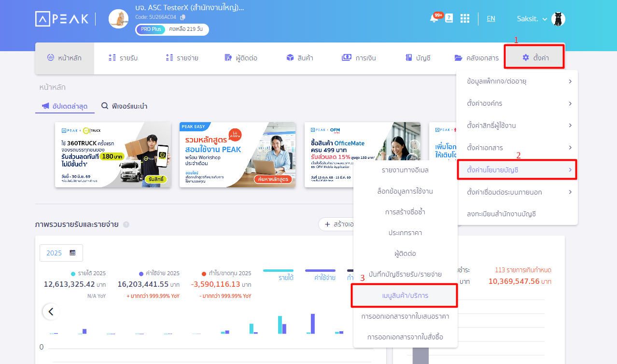Screen dimensions: 617x364
Task: Switch to ฟีเจอร์แนะนำ tab
Action: pyautogui.click(x=124, y=106)
